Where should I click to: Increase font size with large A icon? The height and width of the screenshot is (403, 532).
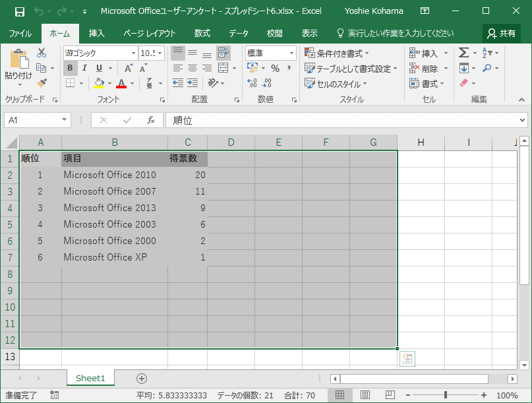tap(129, 68)
